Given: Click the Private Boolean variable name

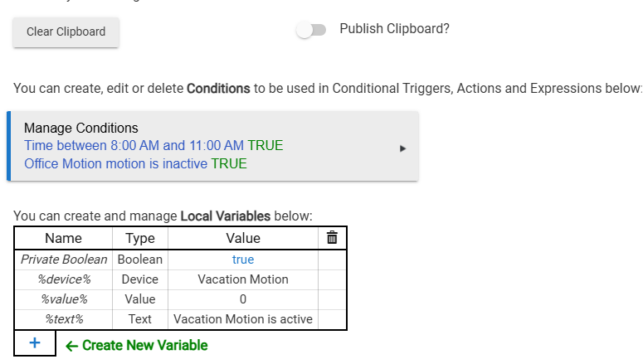Looking at the screenshot, I should tap(64, 260).
